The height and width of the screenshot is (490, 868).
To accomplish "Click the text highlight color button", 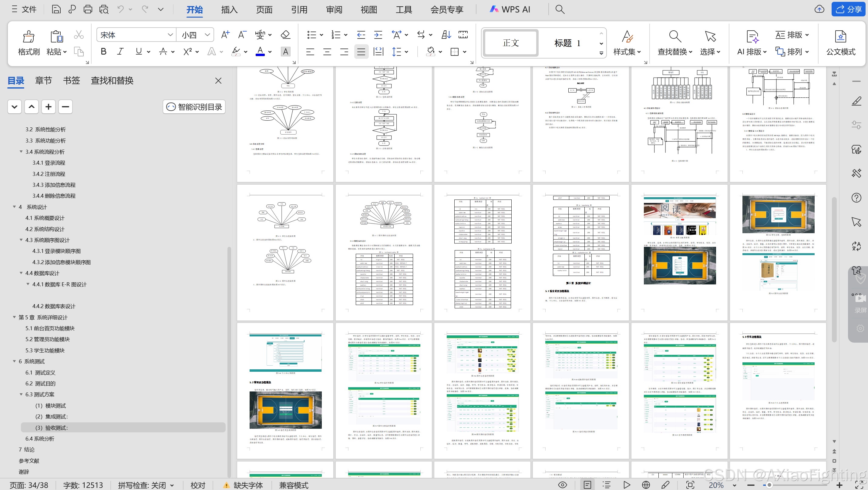I will [x=236, y=52].
